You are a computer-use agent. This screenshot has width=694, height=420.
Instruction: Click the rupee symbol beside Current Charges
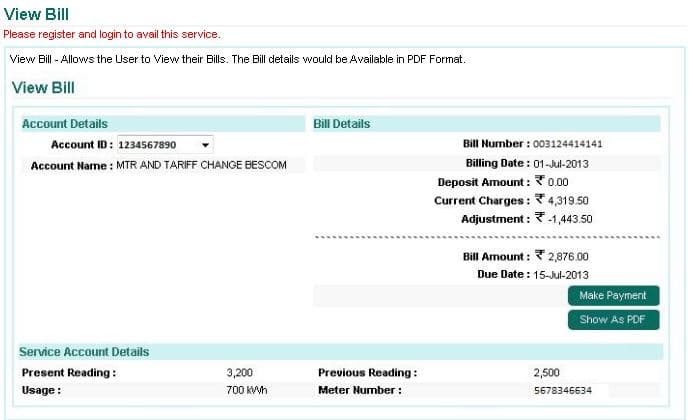pos(539,200)
